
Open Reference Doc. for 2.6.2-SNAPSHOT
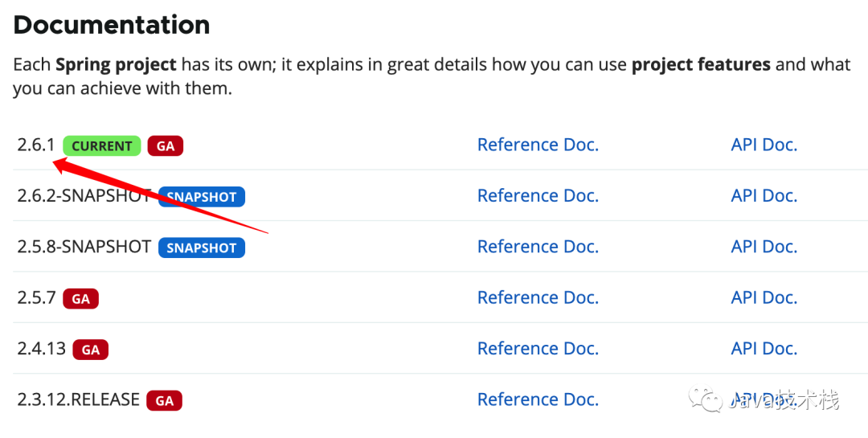click(538, 195)
